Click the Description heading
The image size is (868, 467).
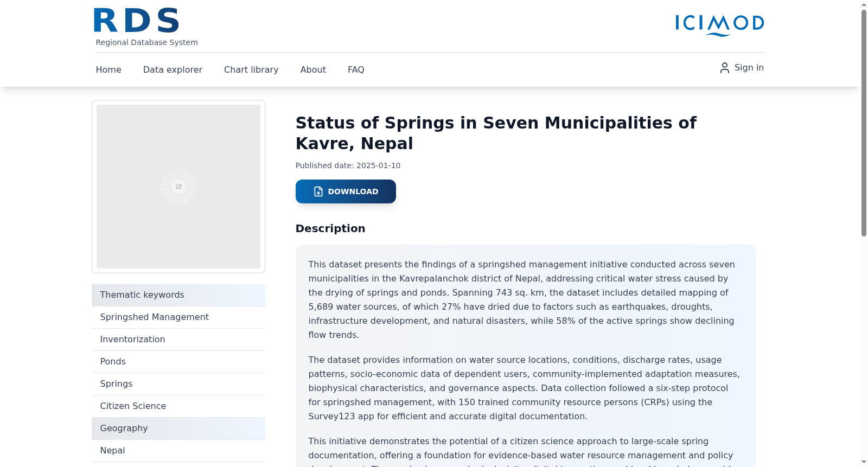click(x=330, y=228)
